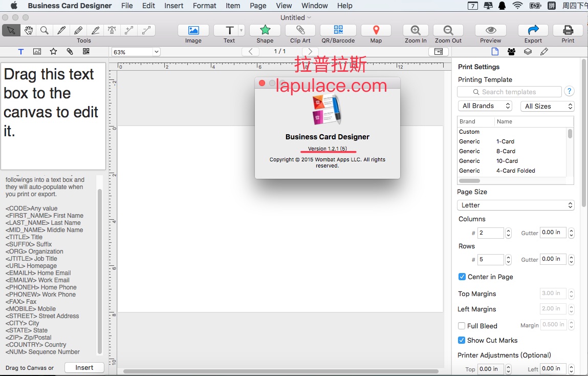The image size is (588, 376).
Task: Close the About Business Card Designer dialog
Action: click(262, 83)
